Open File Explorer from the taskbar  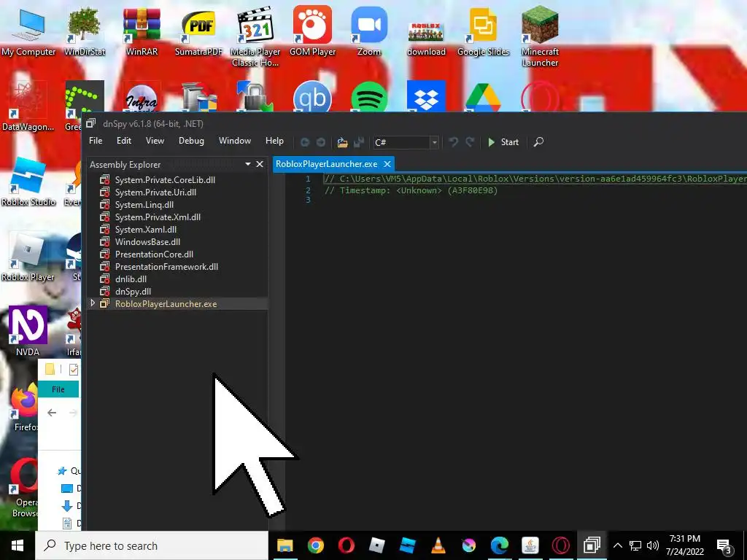point(285,545)
